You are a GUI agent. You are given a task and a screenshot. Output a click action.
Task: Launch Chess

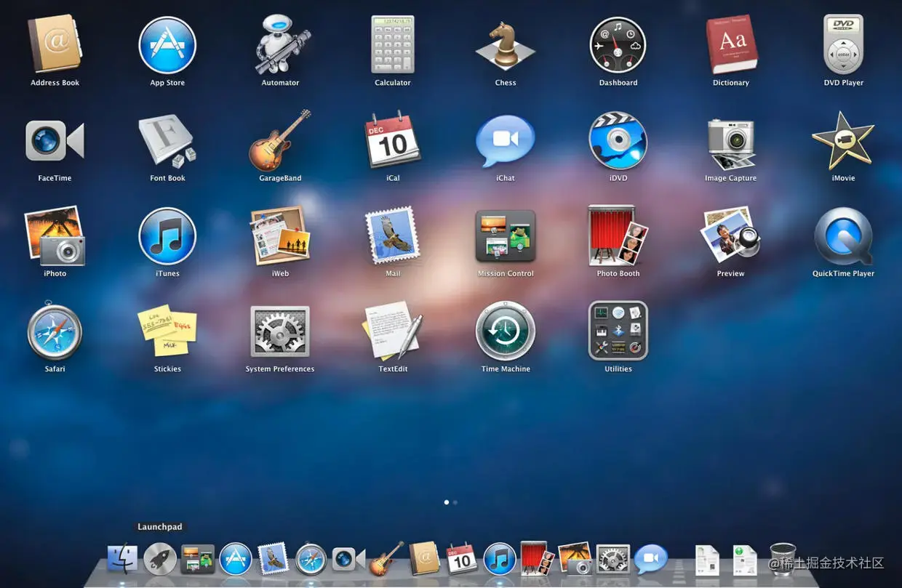click(x=506, y=45)
